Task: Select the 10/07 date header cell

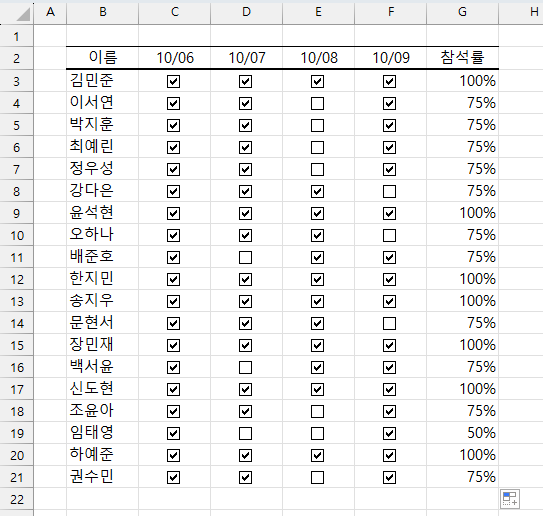Action: click(x=247, y=58)
